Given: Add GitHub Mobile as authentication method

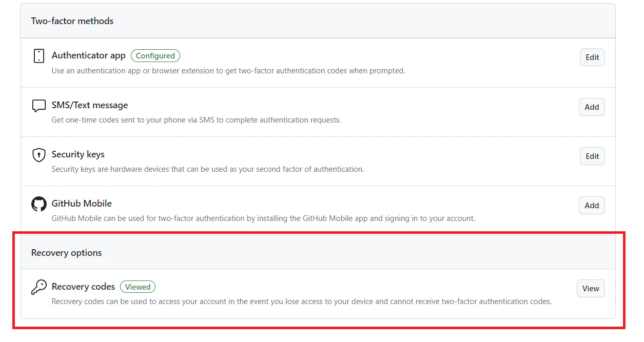Looking at the screenshot, I should (x=591, y=205).
